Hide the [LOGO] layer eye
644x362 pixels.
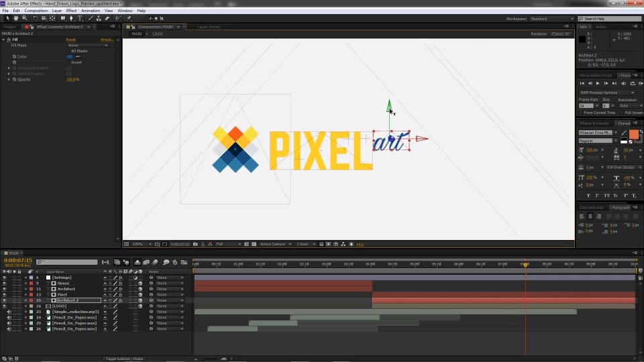click(5, 306)
